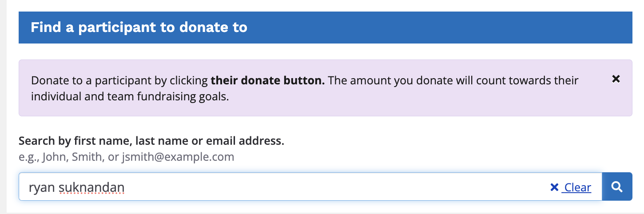Click the example hint mentioning jsmith@example.com

click(x=178, y=157)
